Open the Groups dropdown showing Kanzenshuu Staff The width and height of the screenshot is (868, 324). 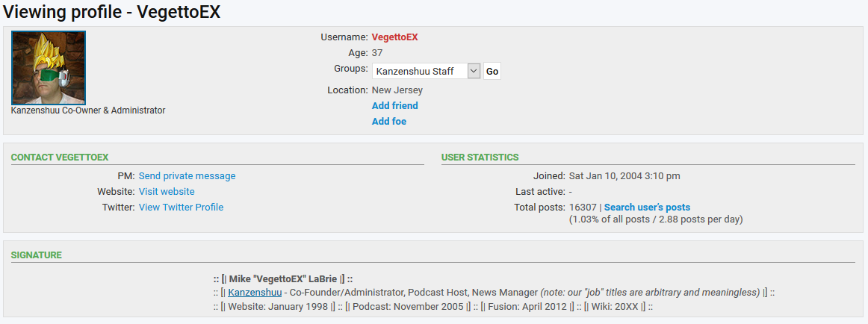pos(427,72)
